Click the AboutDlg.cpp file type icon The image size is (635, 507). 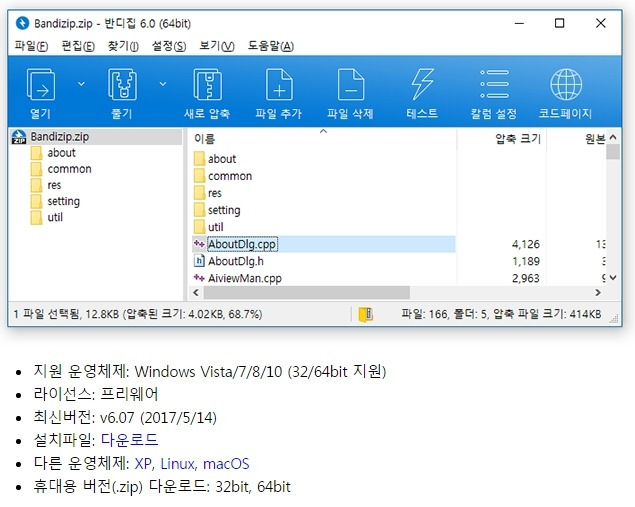[x=199, y=244]
